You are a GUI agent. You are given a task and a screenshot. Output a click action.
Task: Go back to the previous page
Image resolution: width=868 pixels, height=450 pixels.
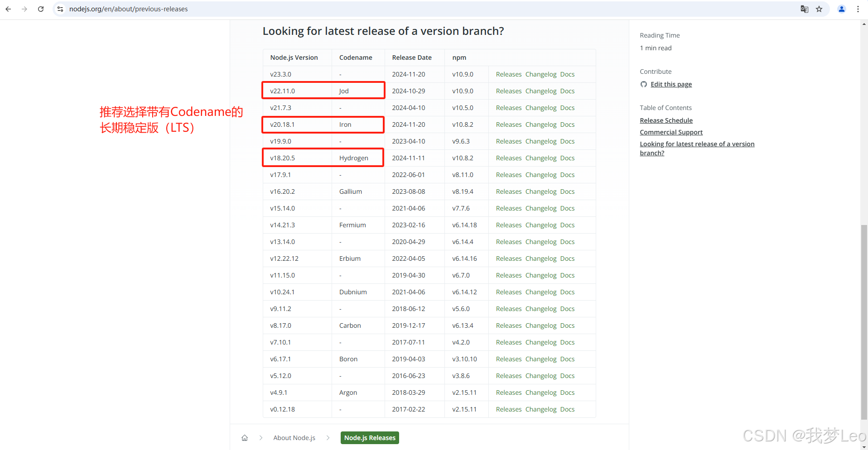click(x=8, y=9)
